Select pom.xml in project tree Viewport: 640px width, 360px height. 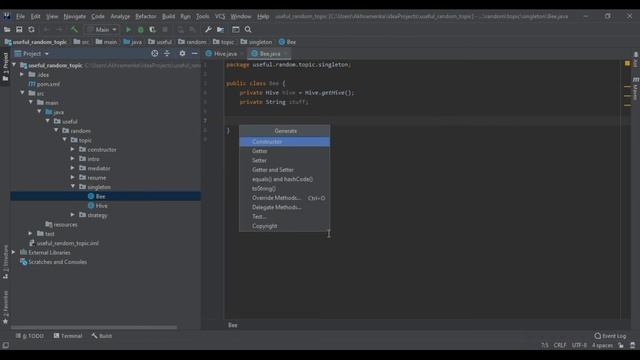click(x=44, y=84)
